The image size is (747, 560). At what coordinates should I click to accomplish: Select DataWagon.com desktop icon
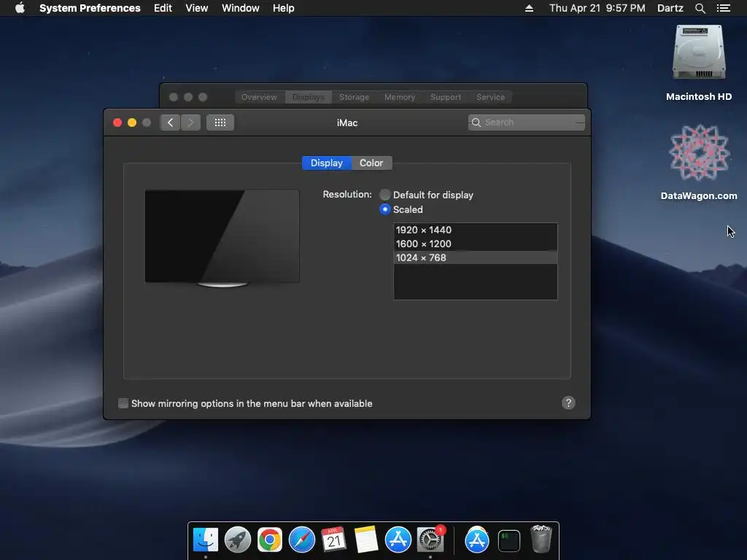coord(699,153)
